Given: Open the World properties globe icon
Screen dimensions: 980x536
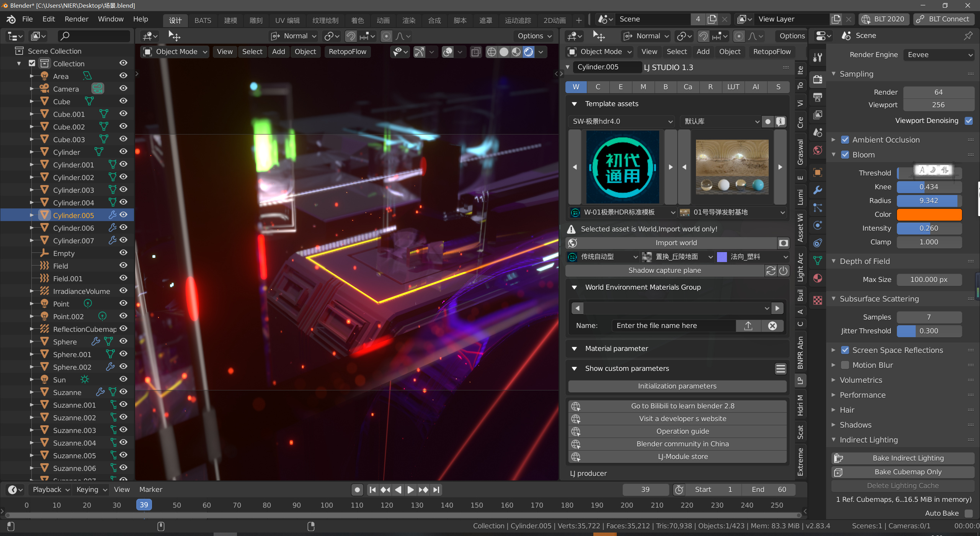Looking at the screenshot, I should pos(818,150).
